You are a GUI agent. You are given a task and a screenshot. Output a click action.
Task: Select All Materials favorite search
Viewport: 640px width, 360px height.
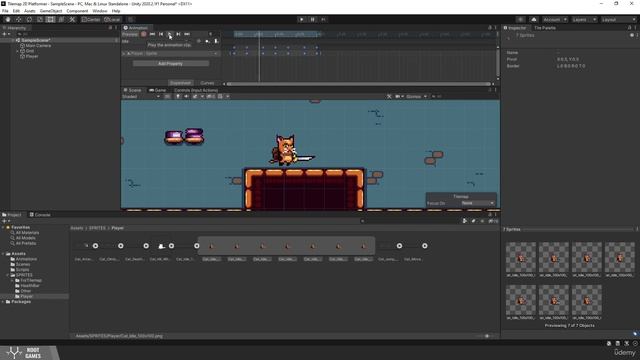(x=27, y=233)
